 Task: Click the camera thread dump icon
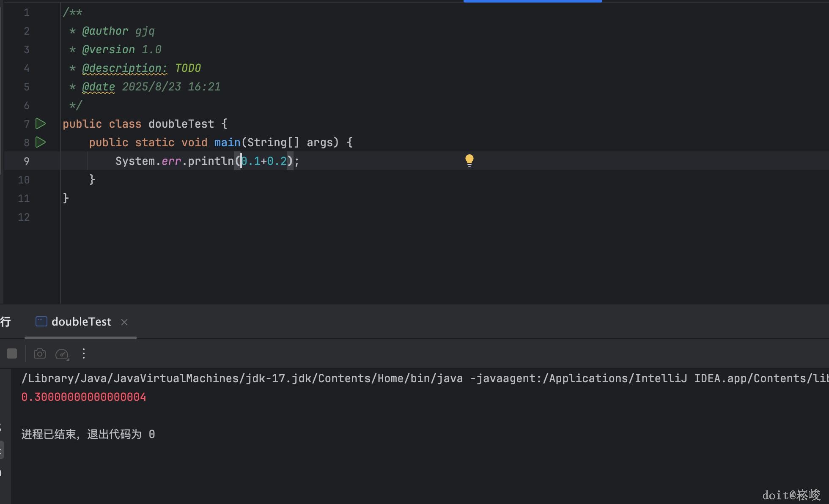click(x=40, y=354)
